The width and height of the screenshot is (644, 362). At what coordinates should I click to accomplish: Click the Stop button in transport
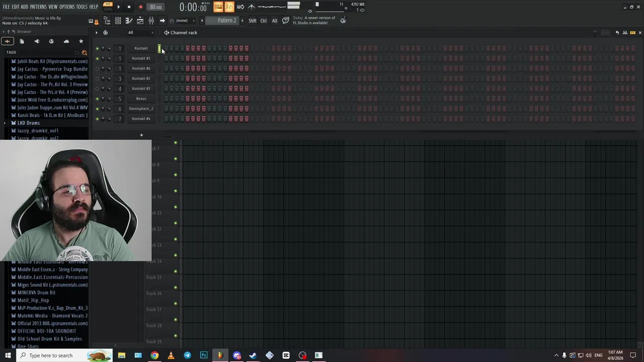tap(129, 7)
